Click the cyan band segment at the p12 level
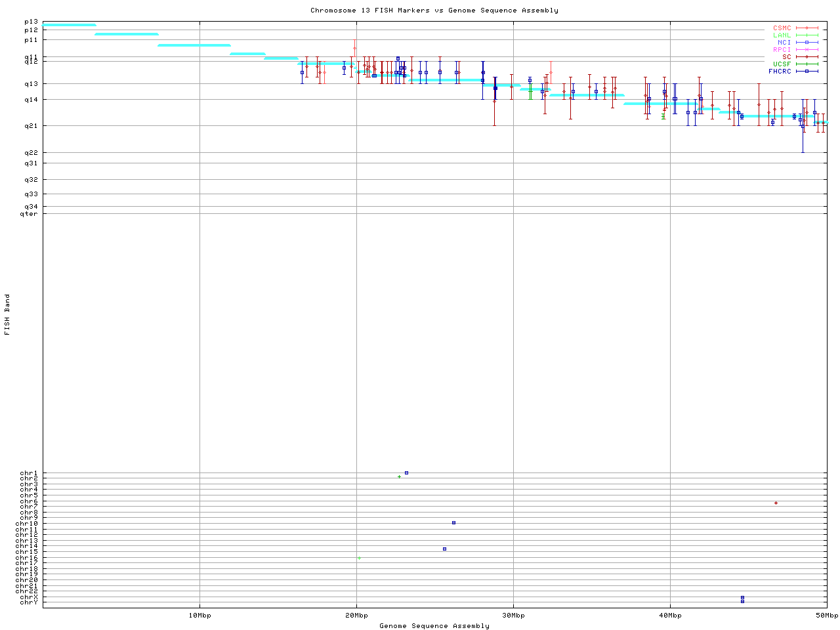This screenshot has width=840, height=630. tap(126, 34)
